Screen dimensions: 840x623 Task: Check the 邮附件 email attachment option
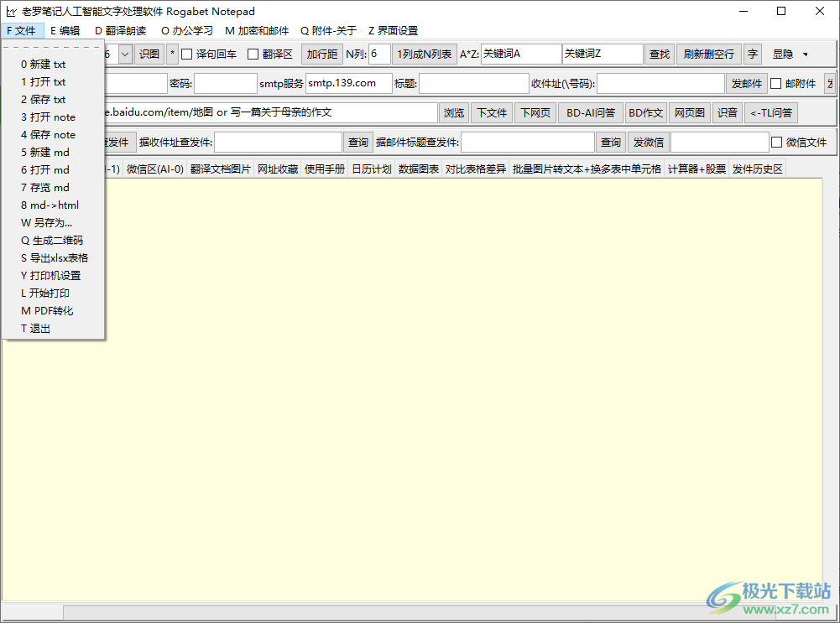[777, 83]
